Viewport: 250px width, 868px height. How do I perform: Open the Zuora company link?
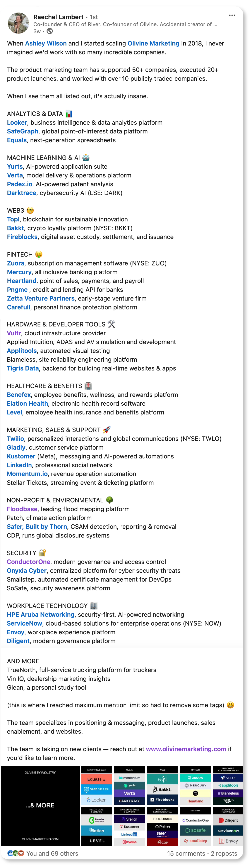16,263
